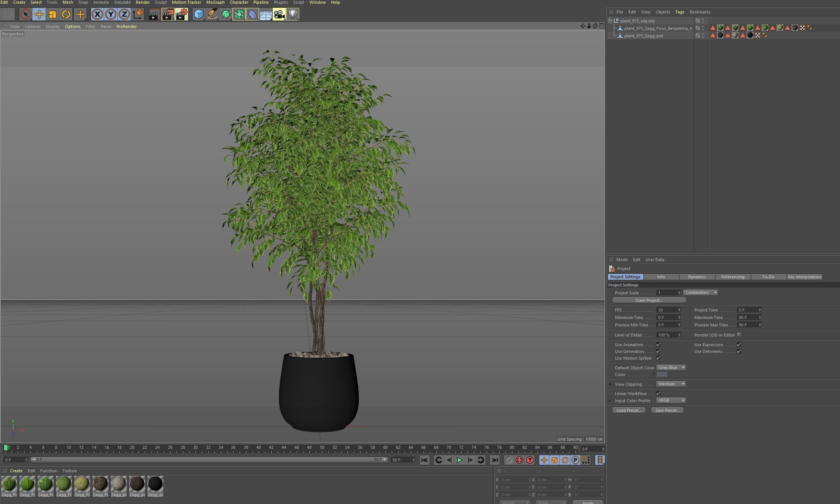Toggle the Y axis lock
This screenshot has width=840, height=504.
(x=110, y=15)
